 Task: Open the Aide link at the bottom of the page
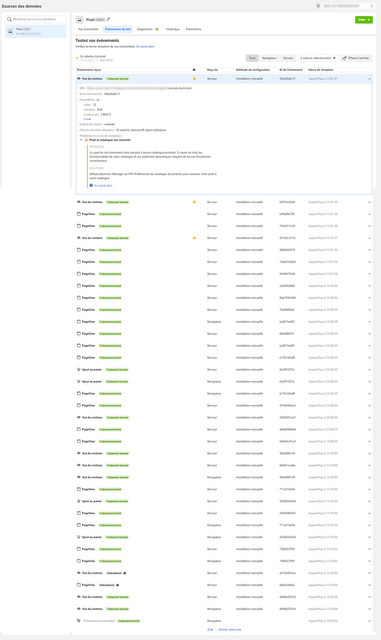tap(210, 629)
